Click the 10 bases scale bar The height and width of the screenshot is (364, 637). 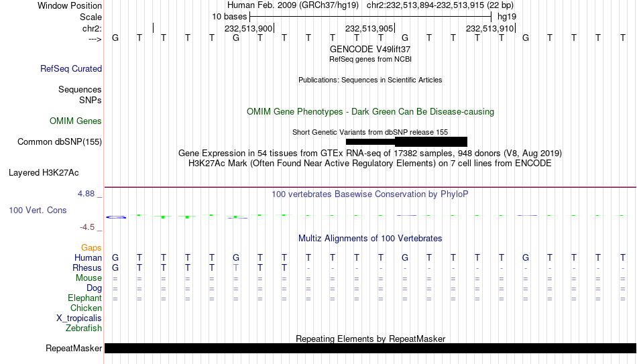point(370,17)
